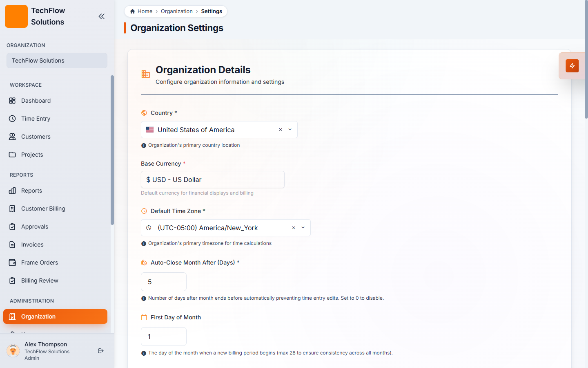Open Invoices section
The width and height of the screenshot is (588, 368).
55,245
